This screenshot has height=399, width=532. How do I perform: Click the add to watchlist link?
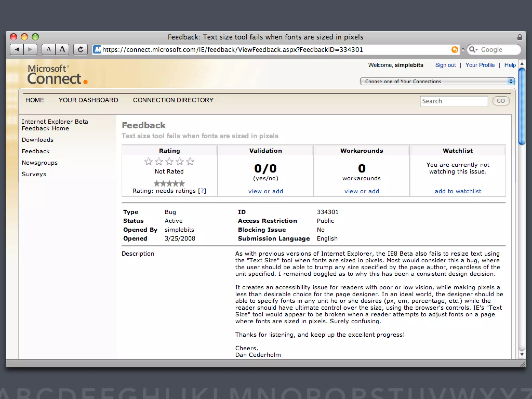[x=458, y=191]
